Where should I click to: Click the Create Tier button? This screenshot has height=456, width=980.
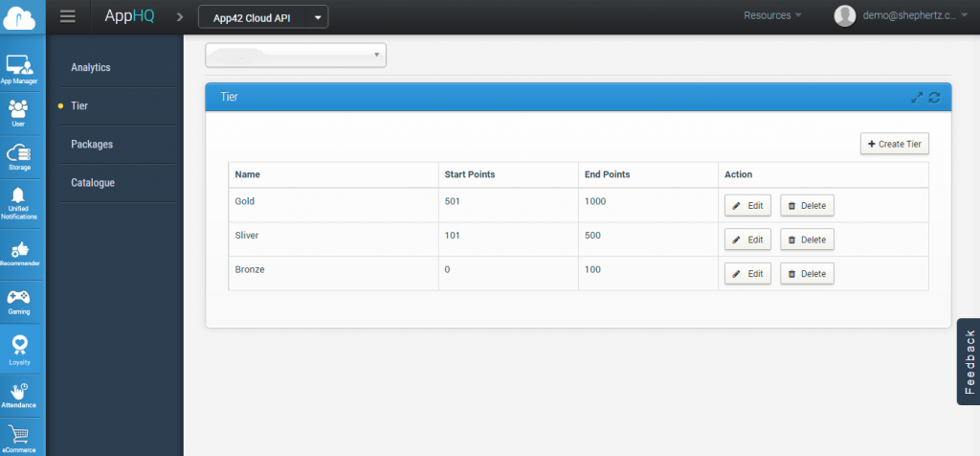click(x=894, y=144)
